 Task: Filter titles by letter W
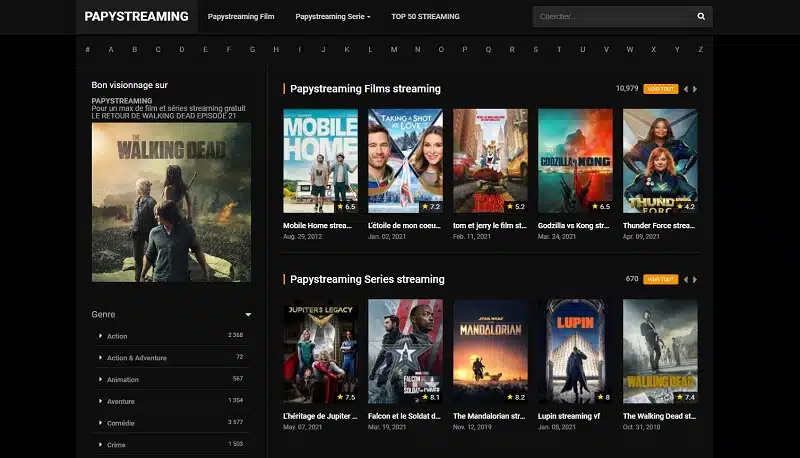coord(630,49)
